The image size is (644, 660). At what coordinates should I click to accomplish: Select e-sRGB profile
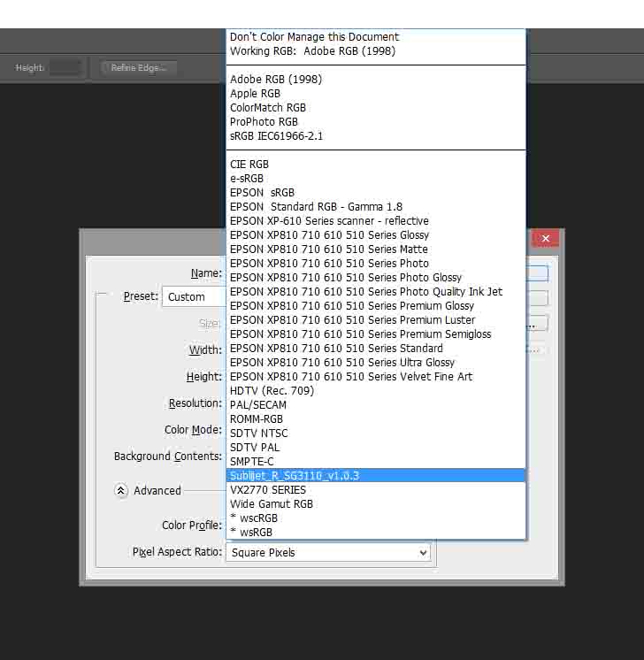pos(376,179)
